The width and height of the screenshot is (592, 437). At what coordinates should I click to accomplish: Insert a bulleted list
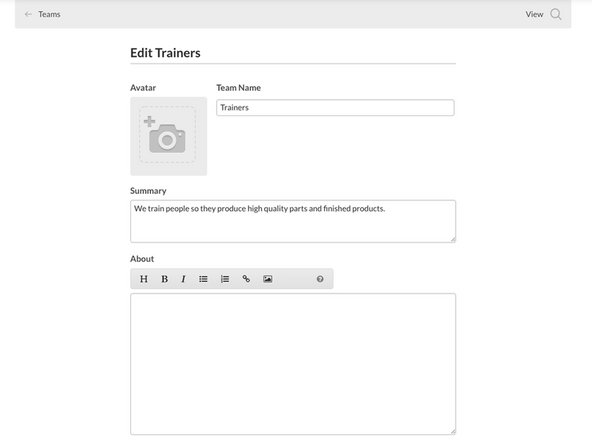204,279
